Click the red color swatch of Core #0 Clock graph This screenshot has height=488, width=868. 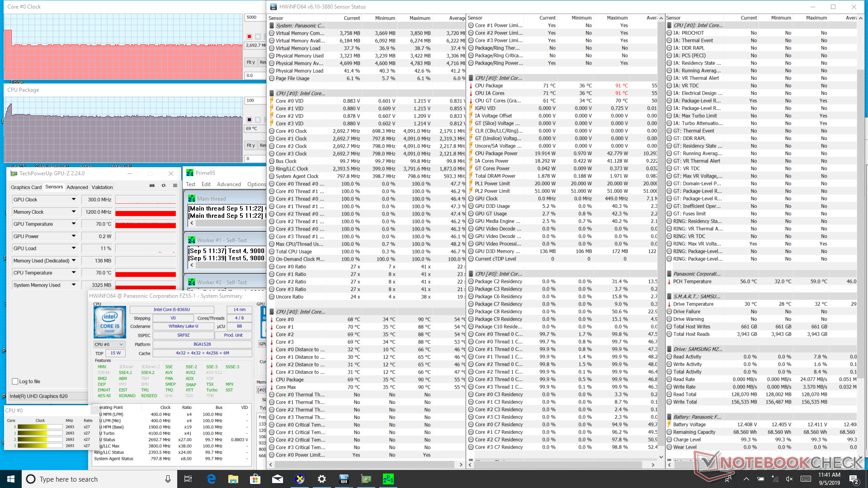click(x=249, y=37)
